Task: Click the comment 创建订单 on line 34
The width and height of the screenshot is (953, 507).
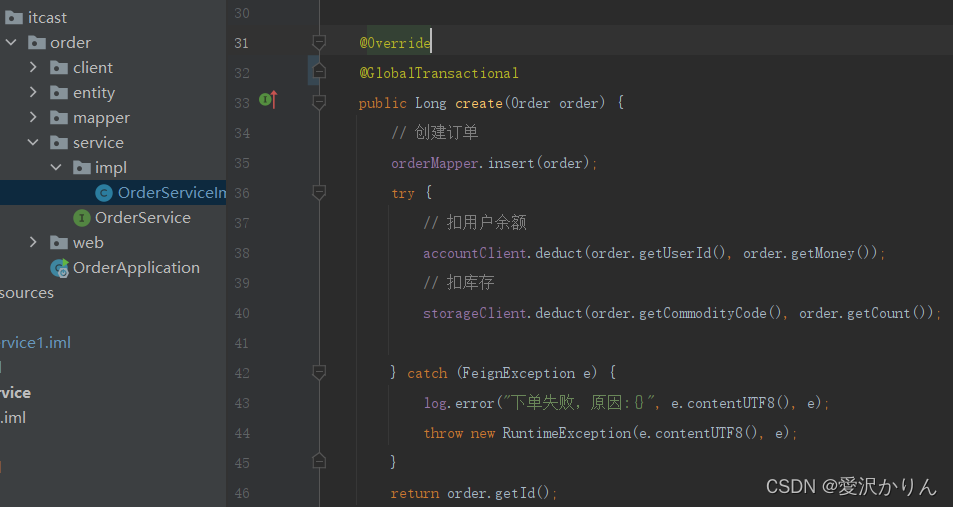Action: 435,133
